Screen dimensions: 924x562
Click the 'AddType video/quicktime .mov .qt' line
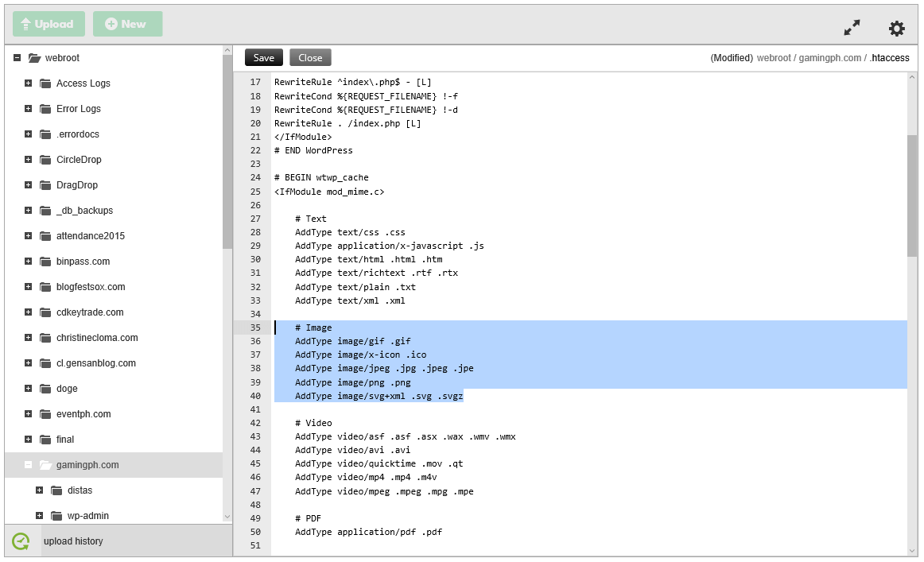379,463
